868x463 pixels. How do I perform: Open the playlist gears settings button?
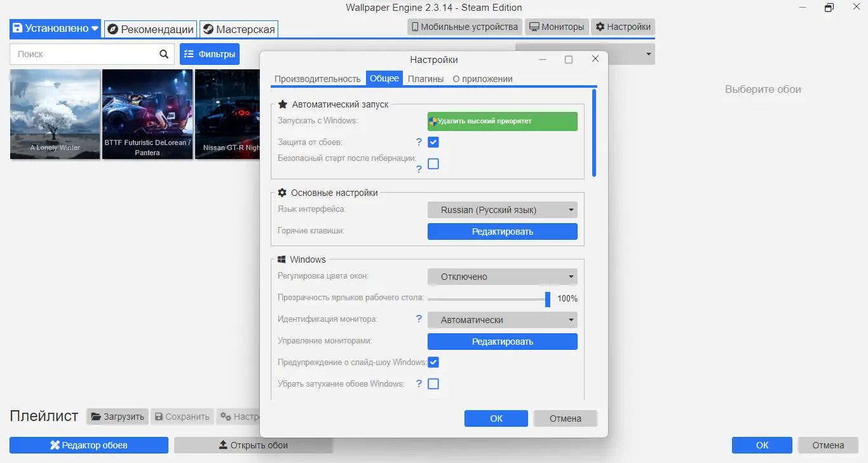click(238, 417)
